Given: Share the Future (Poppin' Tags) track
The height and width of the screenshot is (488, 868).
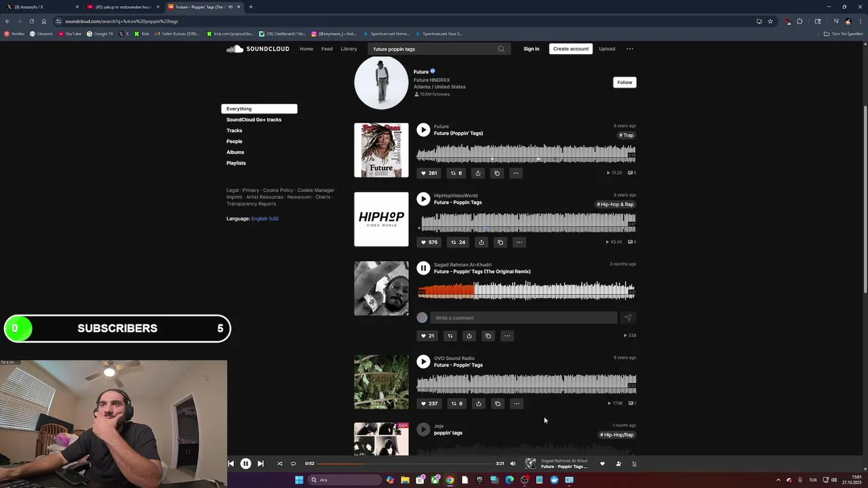Looking at the screenshot, I should [x=477, y=173].
